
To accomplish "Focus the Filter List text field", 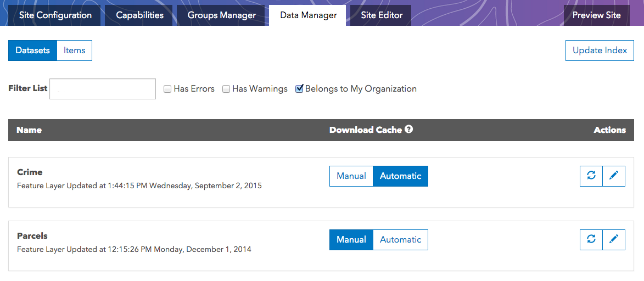I will coord(103,89).
